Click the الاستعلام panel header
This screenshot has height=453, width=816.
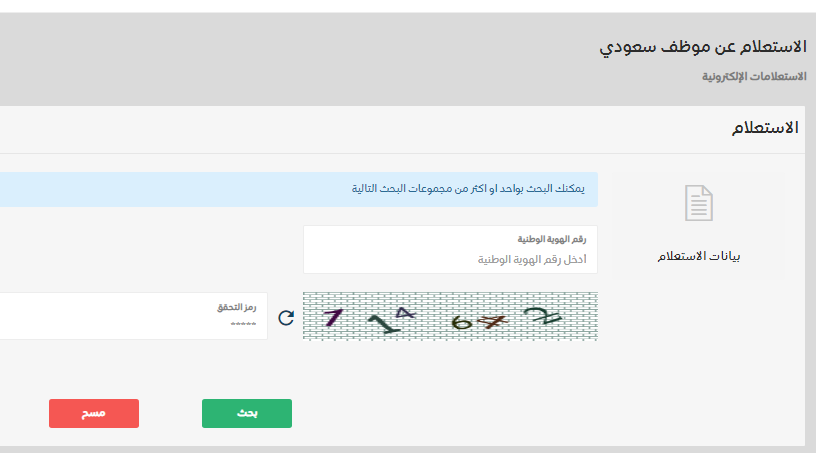tap(765, 128)
